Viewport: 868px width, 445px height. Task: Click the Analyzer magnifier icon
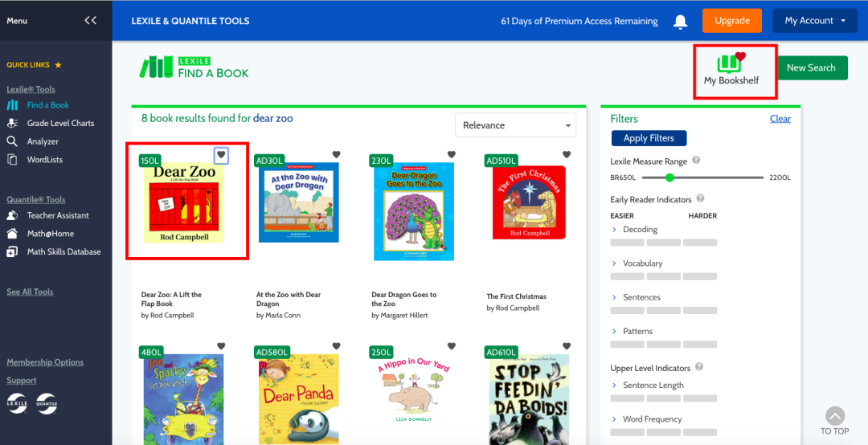tap(12, 141)
